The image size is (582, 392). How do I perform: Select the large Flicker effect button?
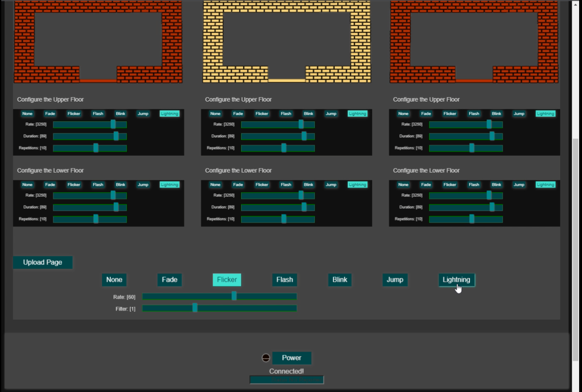click(x=227, y=280)
